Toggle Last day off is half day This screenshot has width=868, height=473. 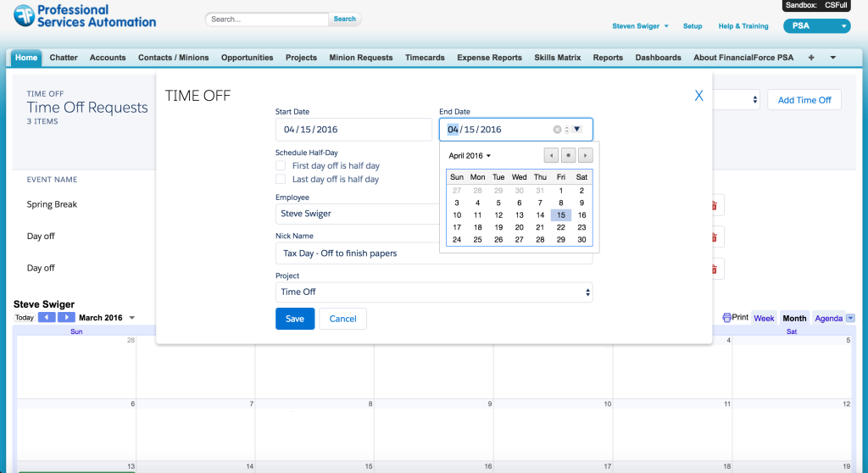[281, 179]
